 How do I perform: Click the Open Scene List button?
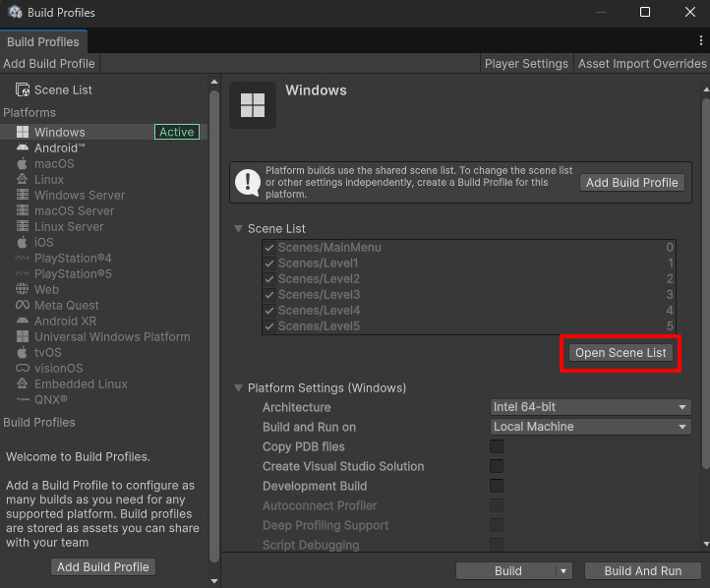621,353
